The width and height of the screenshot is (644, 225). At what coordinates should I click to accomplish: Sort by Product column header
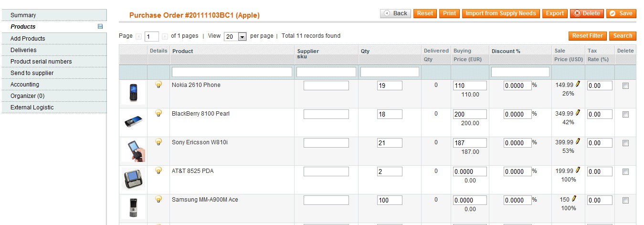(182, 51)
